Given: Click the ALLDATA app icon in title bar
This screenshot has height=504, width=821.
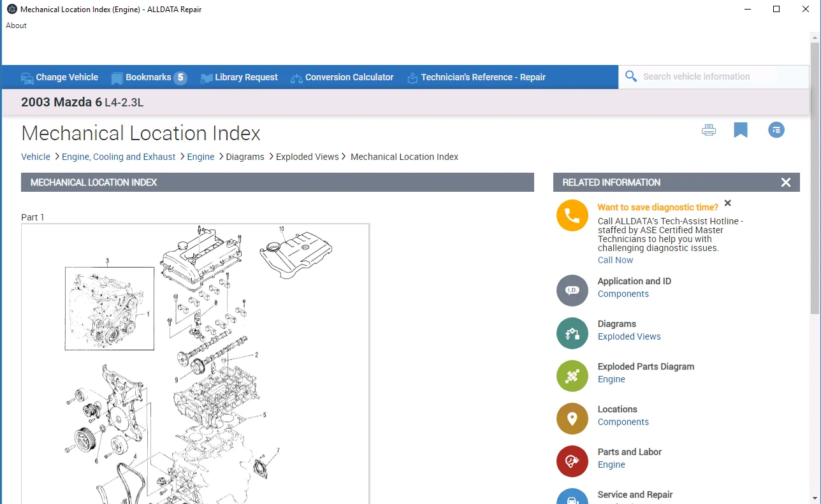Looking at the screenshot, I should click(x=11, y=9).
